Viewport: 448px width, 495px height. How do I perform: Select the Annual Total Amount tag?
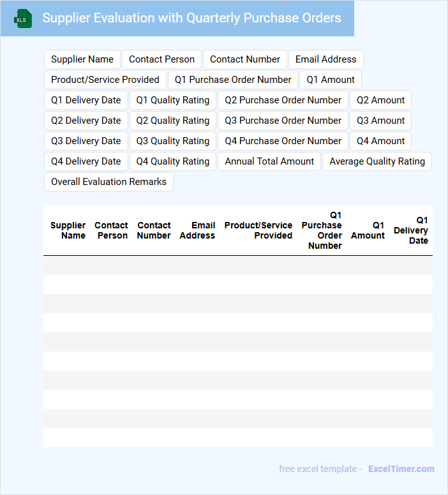click(269, 161)
